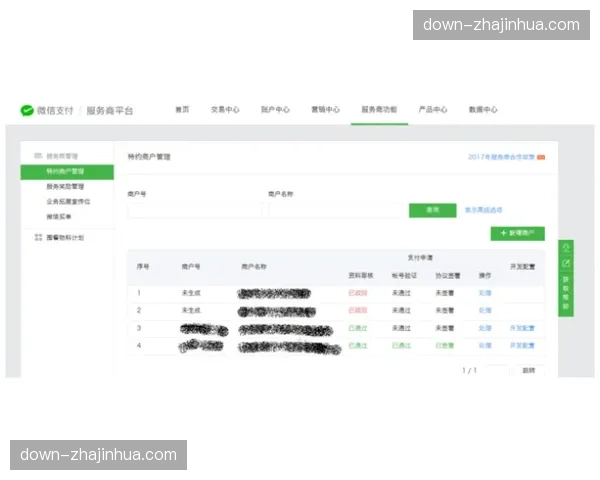Select 特约商户管理 in the sidebar
Viewport: 600px width, 480px height.
coord(67,172)
